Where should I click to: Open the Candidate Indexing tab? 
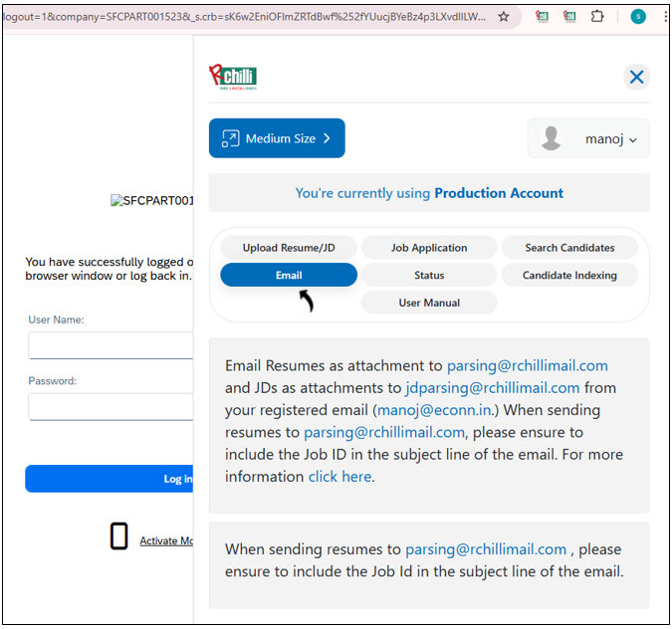[569, 275]
